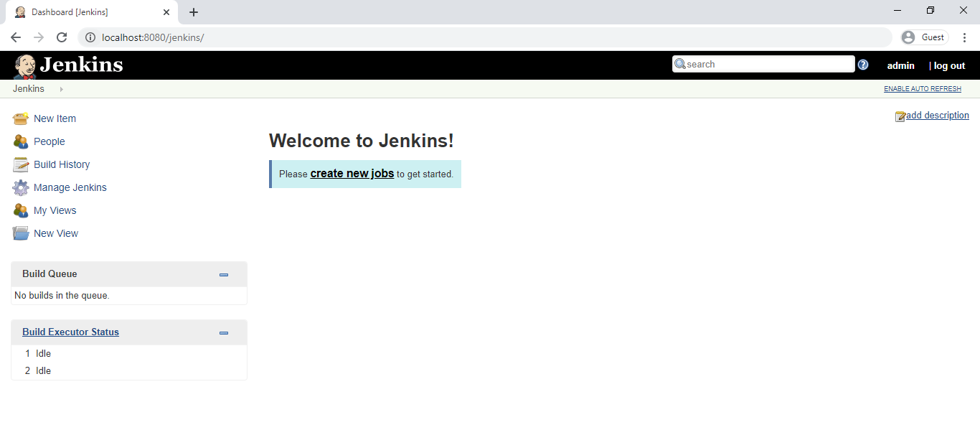Open a new browser tab
The image size is (980, 430).
tap(194, 12)
